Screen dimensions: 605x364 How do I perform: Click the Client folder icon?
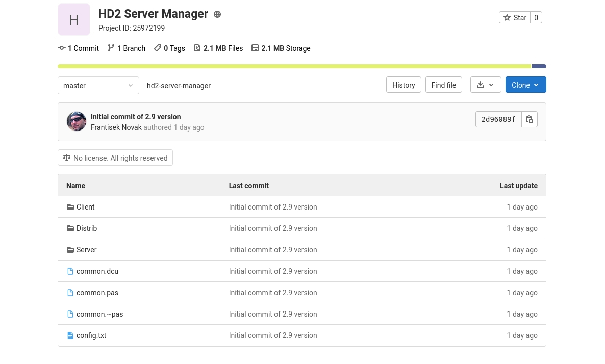coord(70,207)
